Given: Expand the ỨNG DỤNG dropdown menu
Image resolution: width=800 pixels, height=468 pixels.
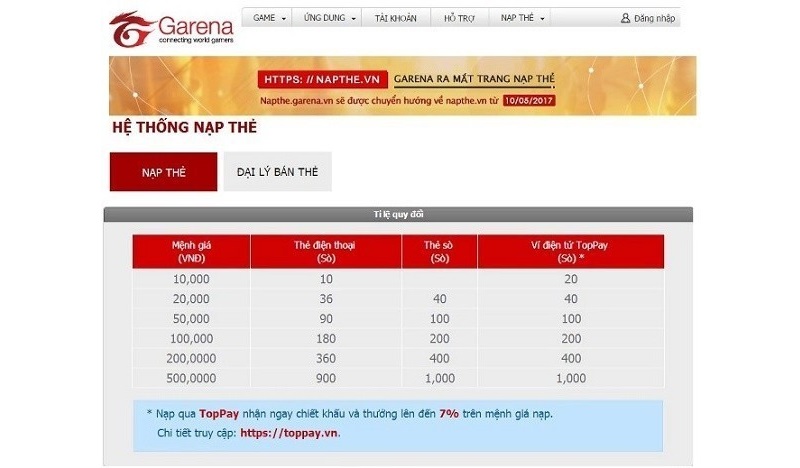Looking at the screenshot, I should [329, 18].
